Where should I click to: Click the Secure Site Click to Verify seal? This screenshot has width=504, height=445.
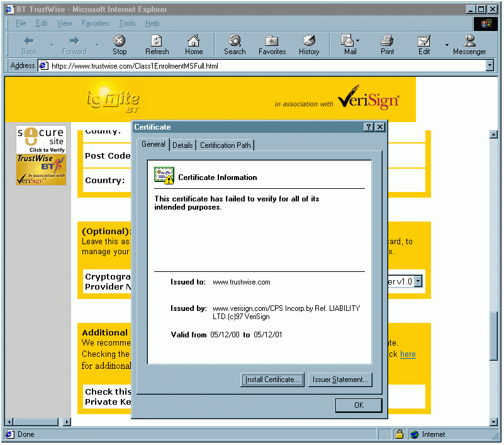[x=41, y=140]
